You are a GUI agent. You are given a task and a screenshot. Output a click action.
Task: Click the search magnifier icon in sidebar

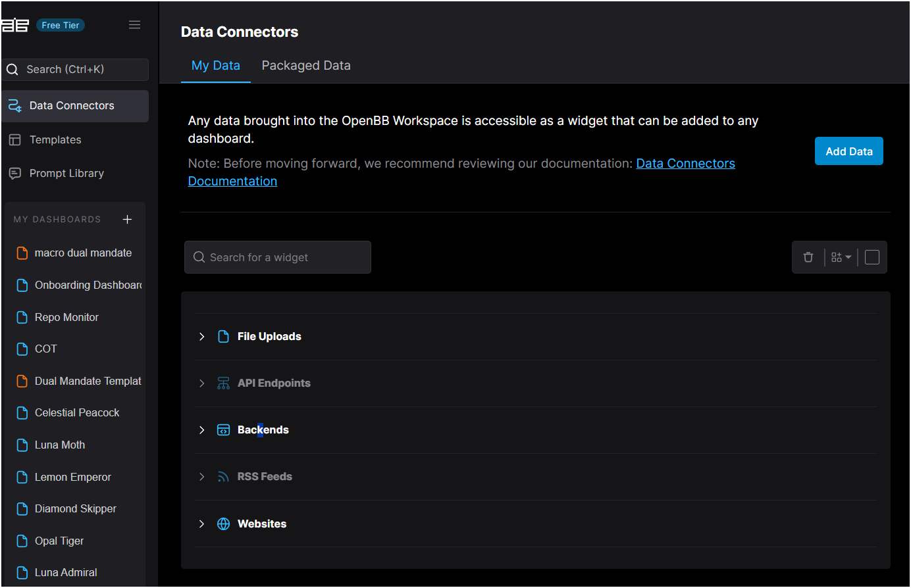click(x=12, y=69)
